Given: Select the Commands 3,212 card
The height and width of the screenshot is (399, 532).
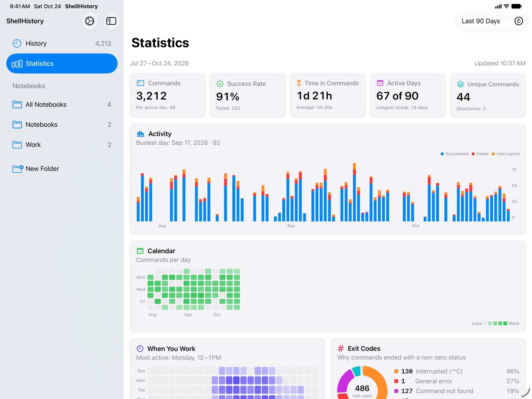Looking at the screenshot, I should (x=168, y=95).
